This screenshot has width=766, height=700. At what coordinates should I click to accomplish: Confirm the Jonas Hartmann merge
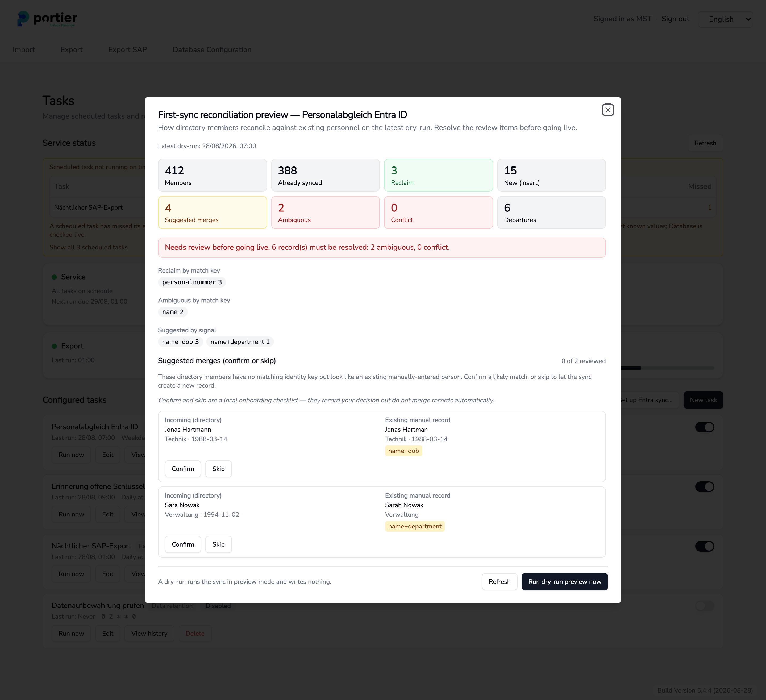[x=183, y=469]
